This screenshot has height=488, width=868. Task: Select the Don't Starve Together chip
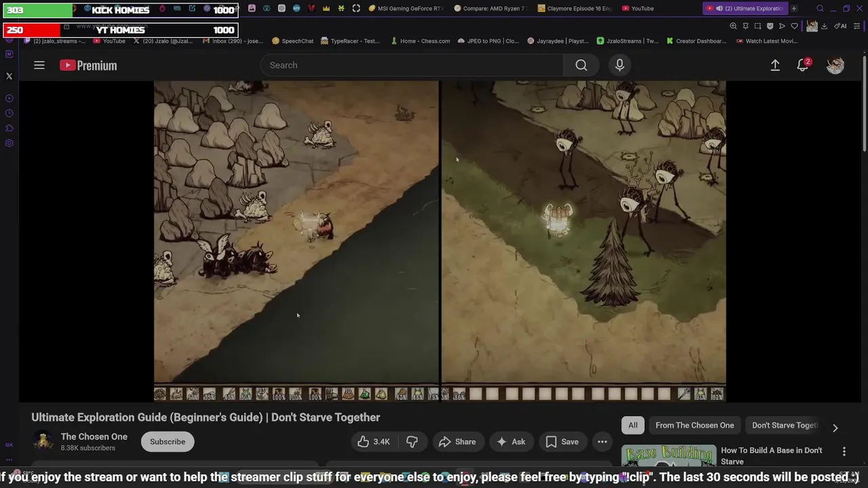pyautogui.click(x=785, y=425)
